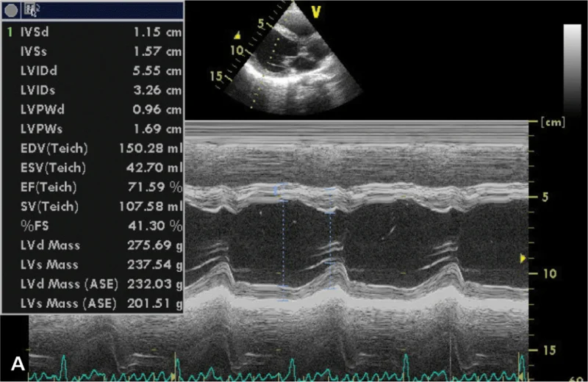
Task: Click the EF(Teich) 71.59 % result
Action: pyautogui.click(x=155, y=187)
